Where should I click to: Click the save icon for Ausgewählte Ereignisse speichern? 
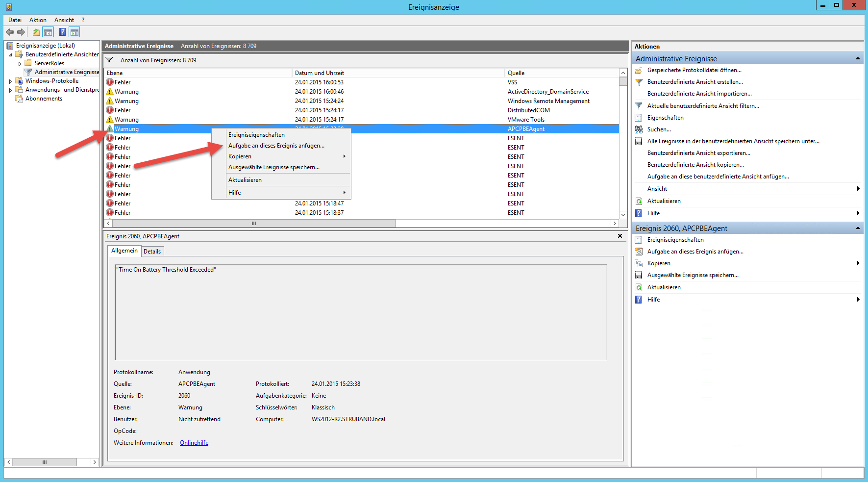639,275
